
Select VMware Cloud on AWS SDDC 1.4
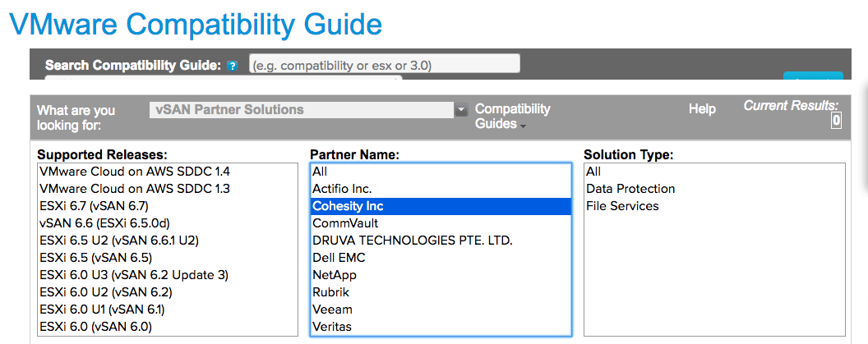134,172
